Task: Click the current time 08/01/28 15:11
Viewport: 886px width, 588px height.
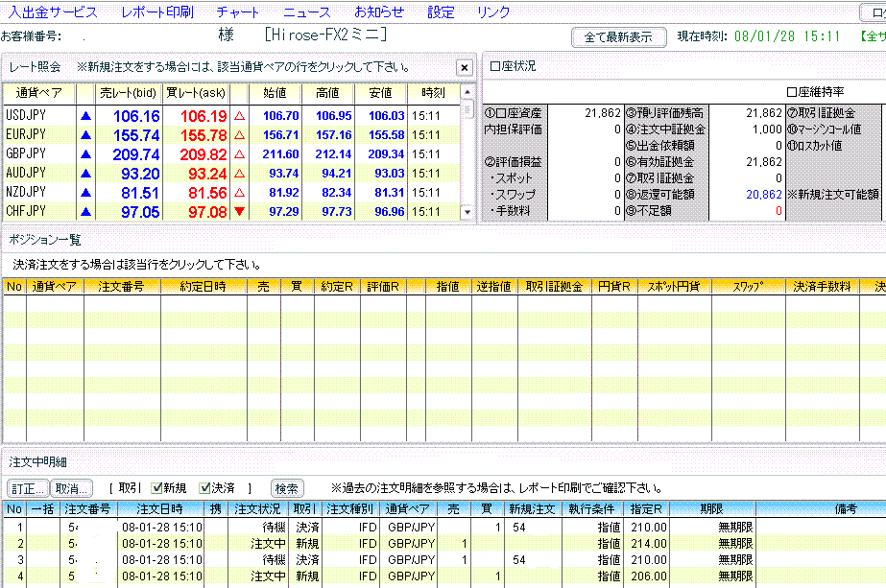Action: pos(787,36)
